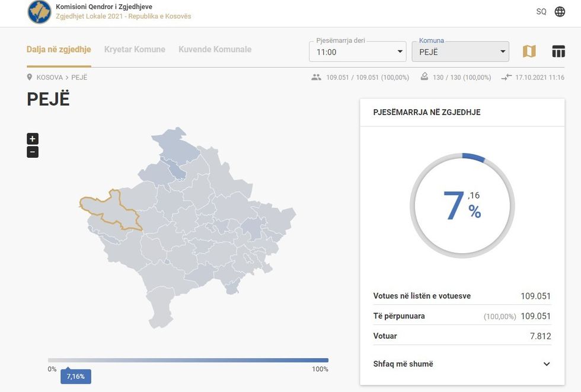Click the polling stations ballot icon
Viewport: 581px width, 392px height.
pyautogui.click(x=424, y=77)
